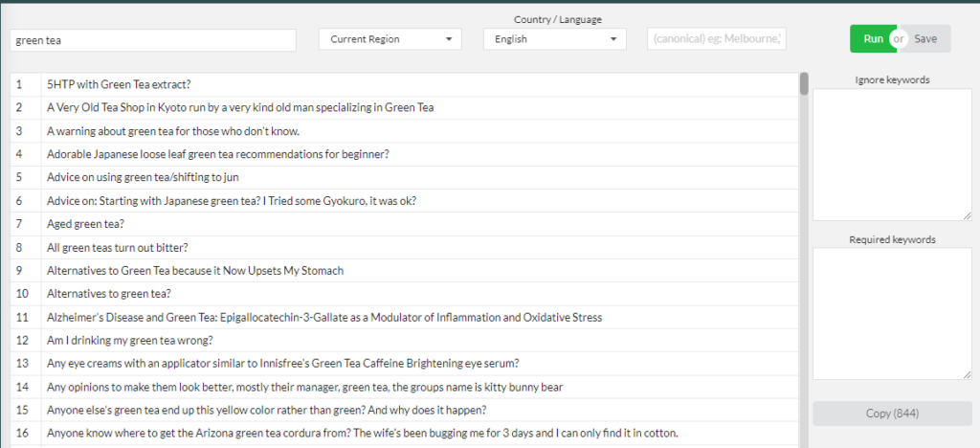
Task: Click the 'Ignore keywords' label
Action: tap(892, 80)
